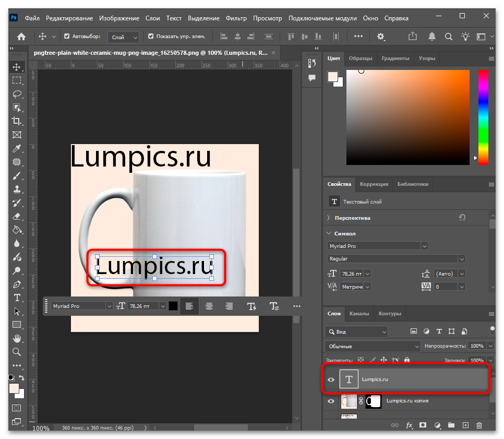Image resolution: width=504 pixels, height=439 pixels.
Task: Click the rainbow hue slider strip
Action: pyautogui.click(x=483, y=117)
